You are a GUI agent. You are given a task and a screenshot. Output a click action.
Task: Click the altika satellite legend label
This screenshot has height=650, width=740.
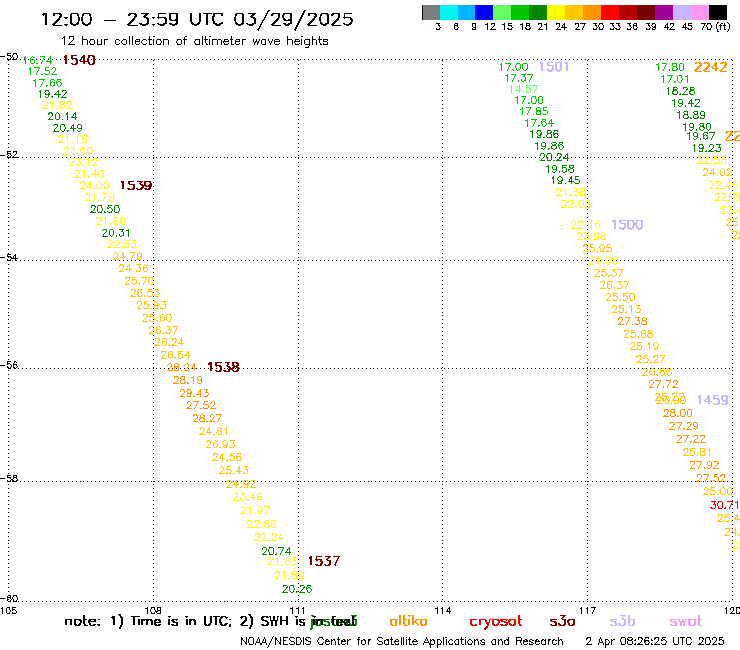(x=408, y=621)
